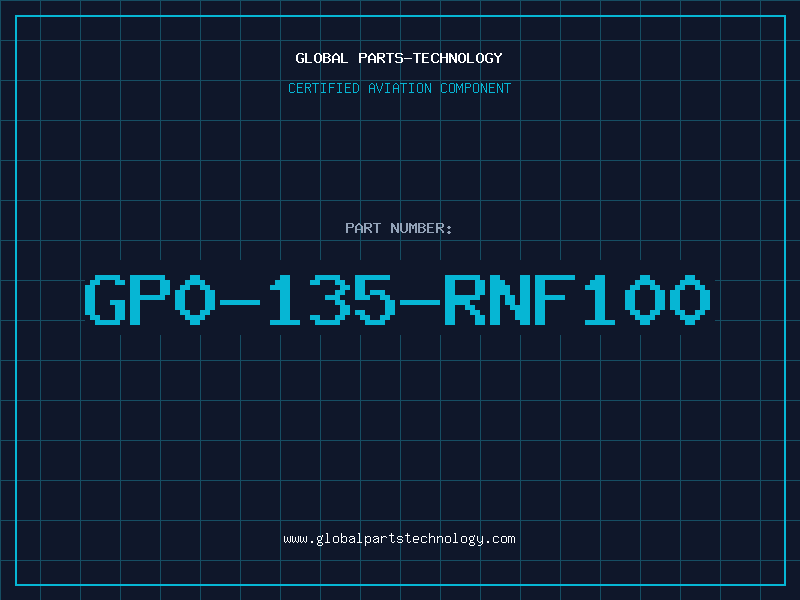Click the digit 5 in part number

pos(375,299)
